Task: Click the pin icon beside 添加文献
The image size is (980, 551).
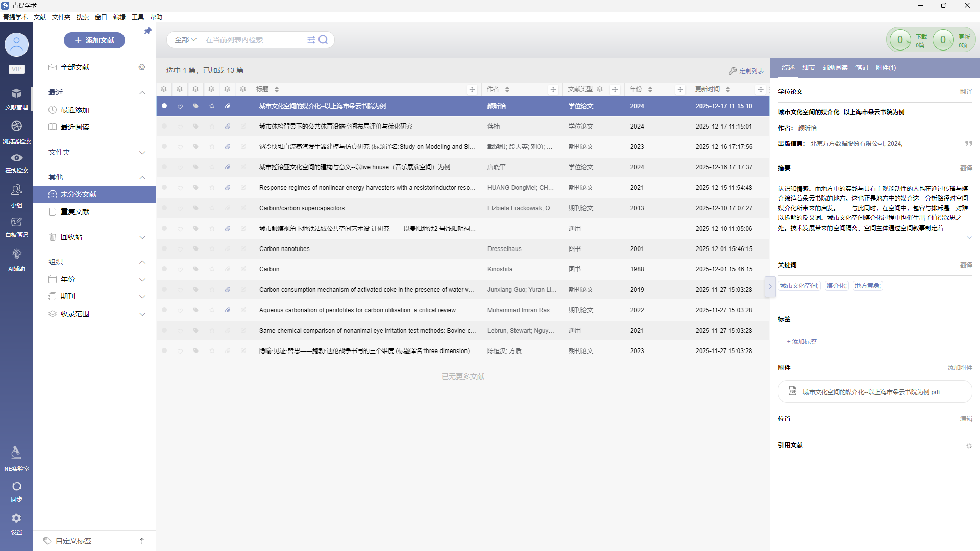Action: [148, 31]
